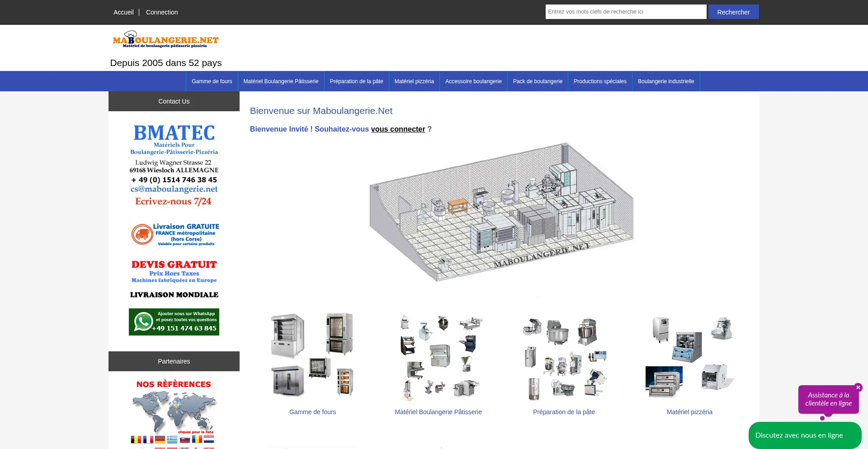Click the Matériel Boulangerie Pâtisserie caption link
868x449 pixels.
click(438, 412)
